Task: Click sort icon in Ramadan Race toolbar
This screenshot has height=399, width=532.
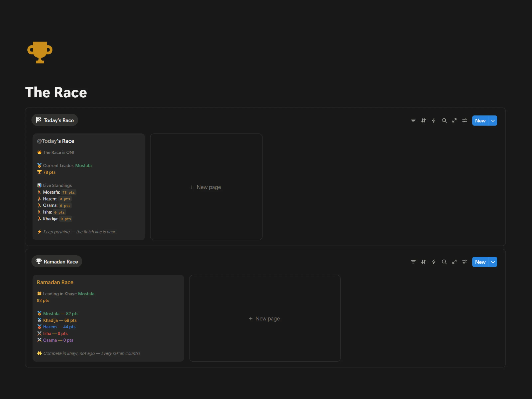Action: [x=424, y=262]
